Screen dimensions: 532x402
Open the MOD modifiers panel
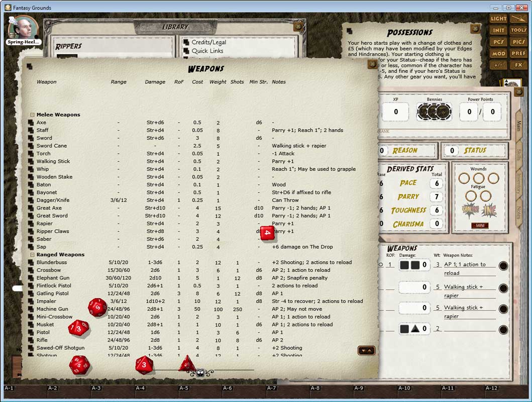tap(498, 53)
